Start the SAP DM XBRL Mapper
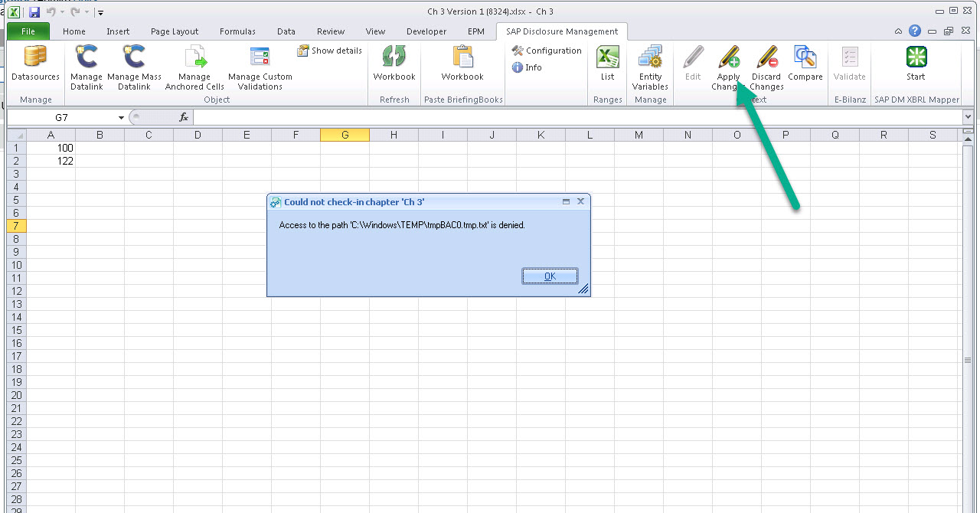This screenshot has height=513, width=980. click(x=916, y=63)
